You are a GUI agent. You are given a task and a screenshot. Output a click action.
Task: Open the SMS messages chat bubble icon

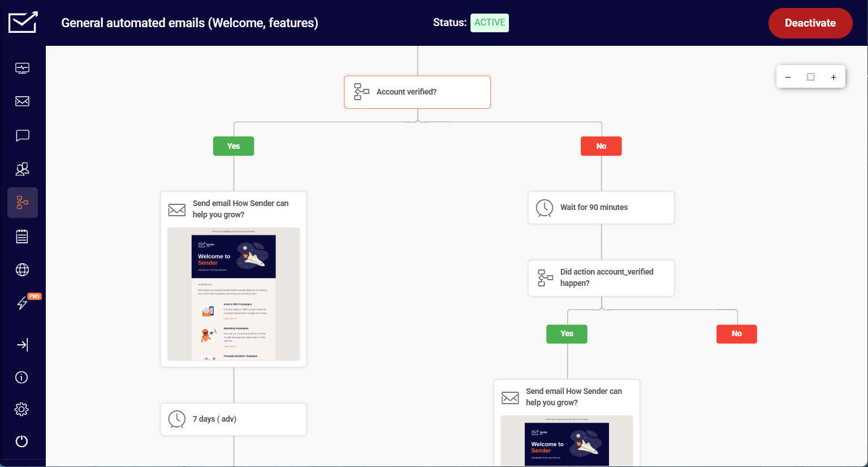coord(22,135)
